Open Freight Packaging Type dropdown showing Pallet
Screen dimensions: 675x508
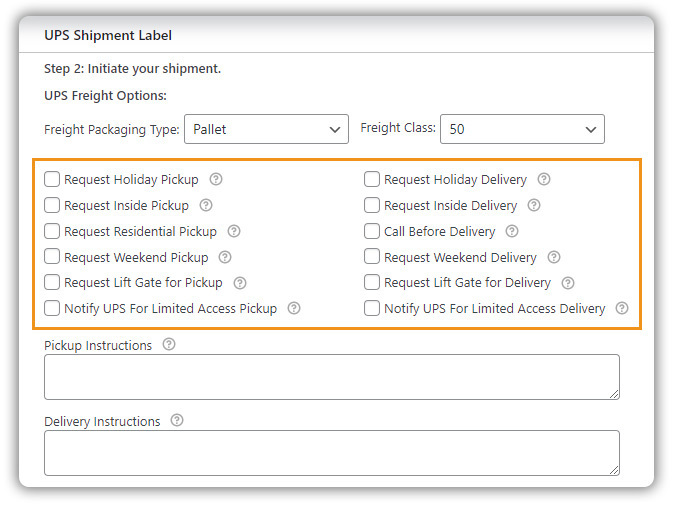coord(266,129)
